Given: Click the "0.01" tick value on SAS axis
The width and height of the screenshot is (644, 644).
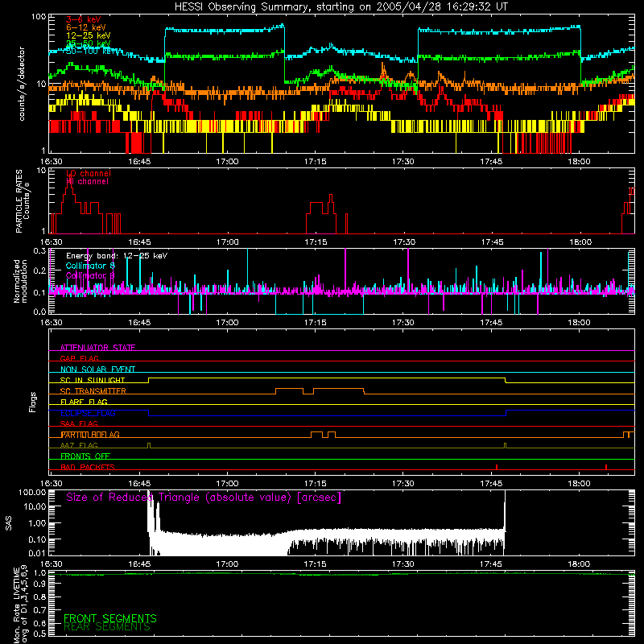Looking at the screenshot, I should click(x=37, y=553).
